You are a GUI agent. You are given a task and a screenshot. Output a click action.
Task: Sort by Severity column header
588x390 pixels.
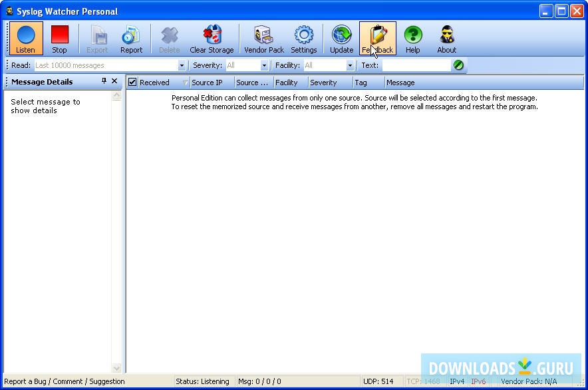tap(331, 83)
